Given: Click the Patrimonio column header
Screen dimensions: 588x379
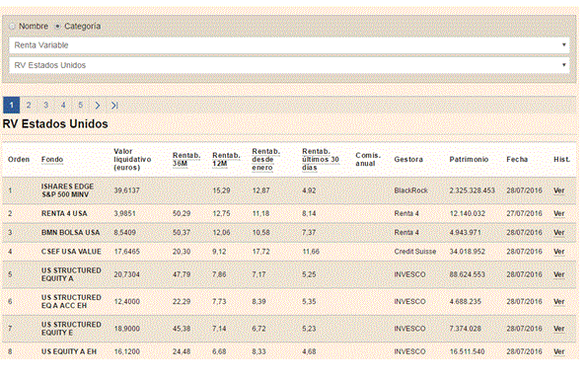Looking at the screenshot, I should pos(469,160).
